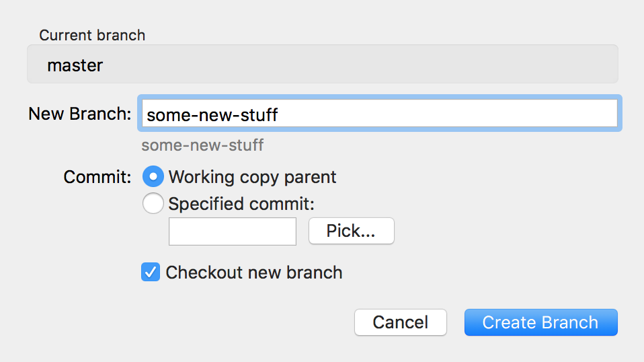Click the empty specified commit text box

232,231
